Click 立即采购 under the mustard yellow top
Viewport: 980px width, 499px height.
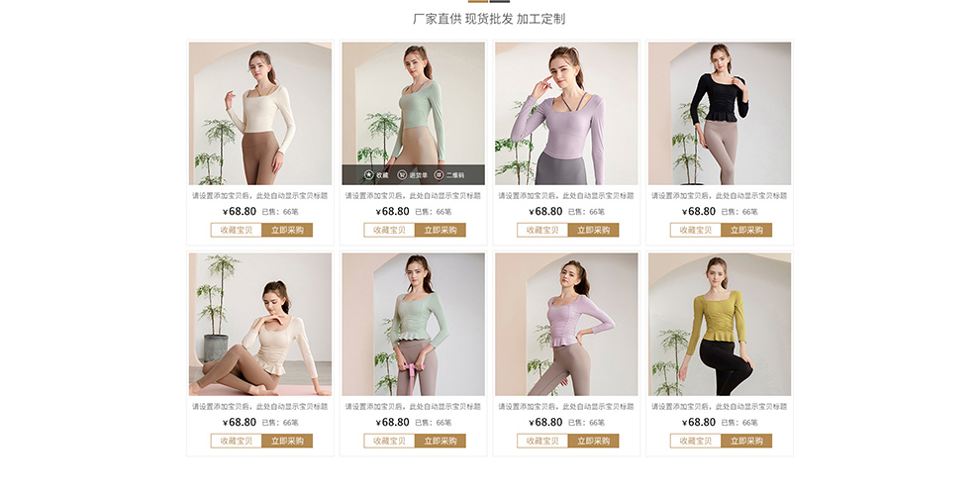(746, 441)
